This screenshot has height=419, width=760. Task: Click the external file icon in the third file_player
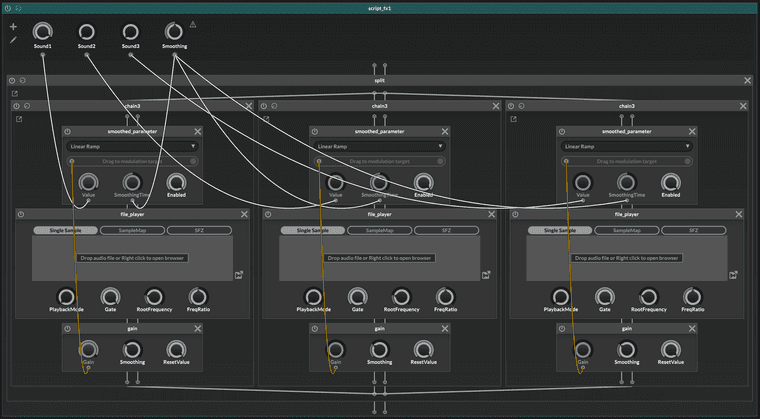point(733,275)
